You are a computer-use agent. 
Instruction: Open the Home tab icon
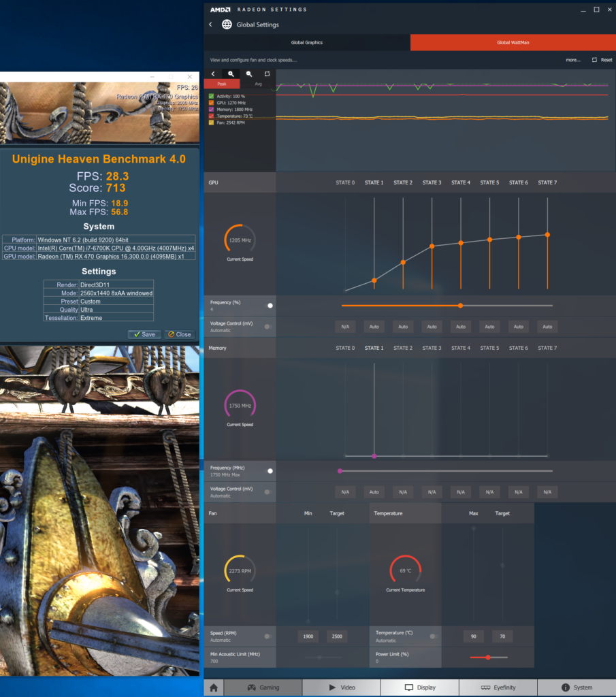click(214, 687)
